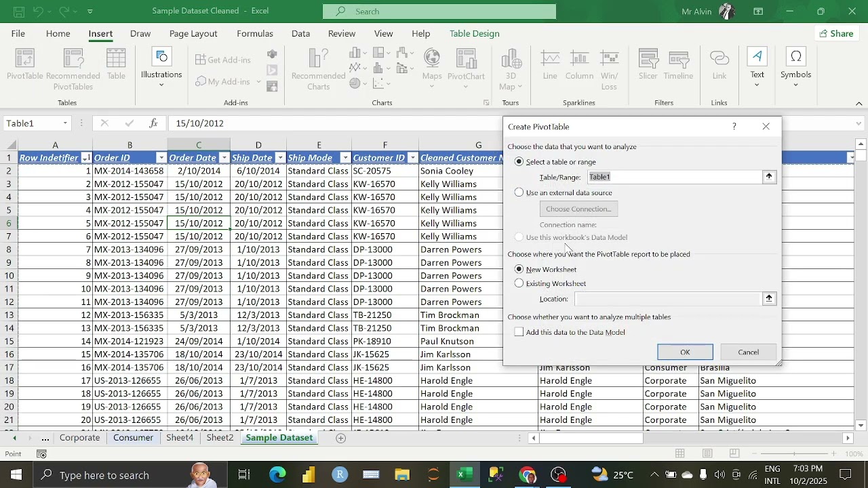Open the Order Date filter dropdown

click(224, 158)
